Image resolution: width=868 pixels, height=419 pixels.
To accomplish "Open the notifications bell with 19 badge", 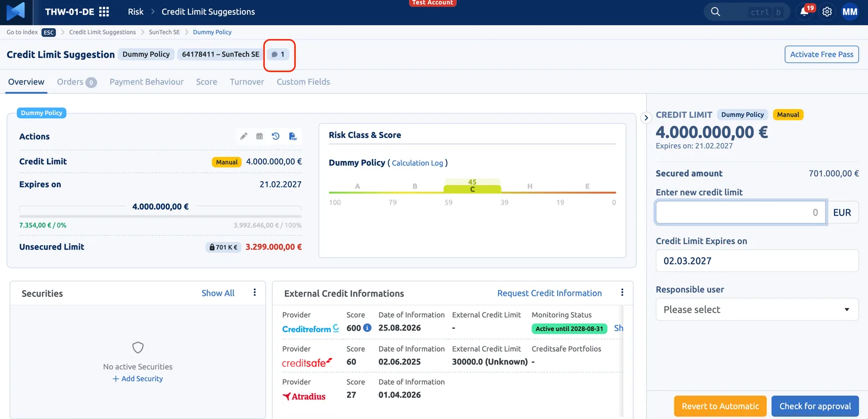I will tap(805, 11).
